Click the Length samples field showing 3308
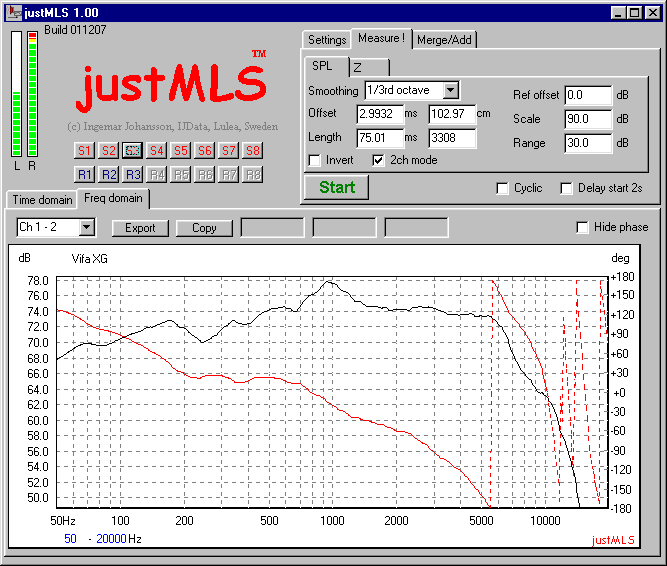The width and height of the screenshot is (667, 566). point(452,138)
